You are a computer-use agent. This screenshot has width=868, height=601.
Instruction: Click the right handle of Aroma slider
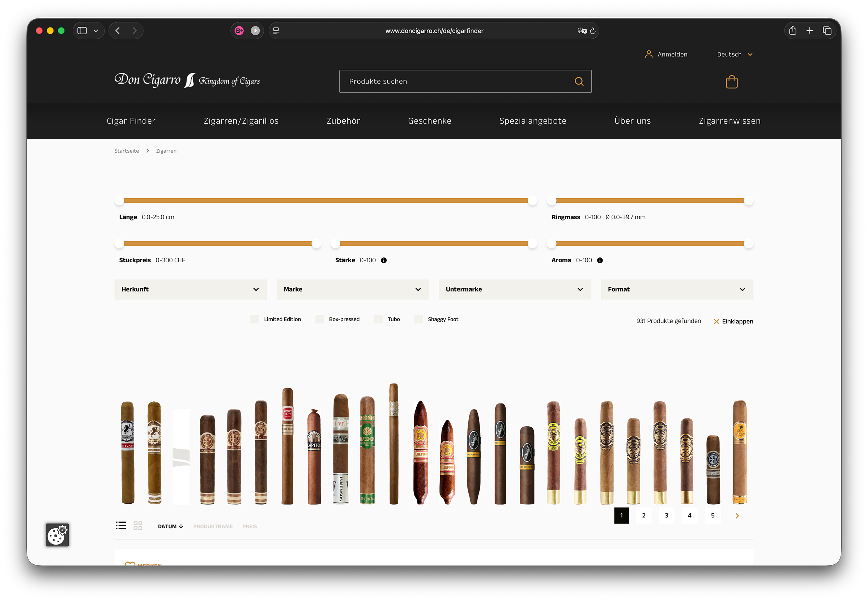[748, 244]
